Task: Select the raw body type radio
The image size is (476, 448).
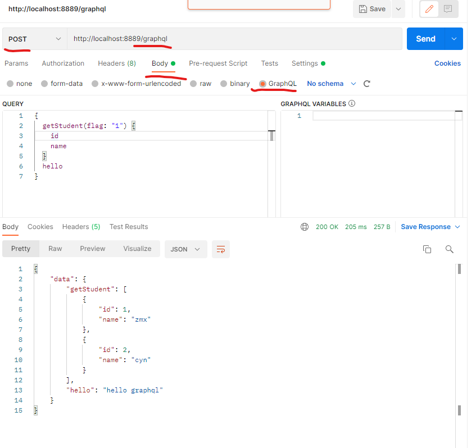Action: (x=194, y=84)
